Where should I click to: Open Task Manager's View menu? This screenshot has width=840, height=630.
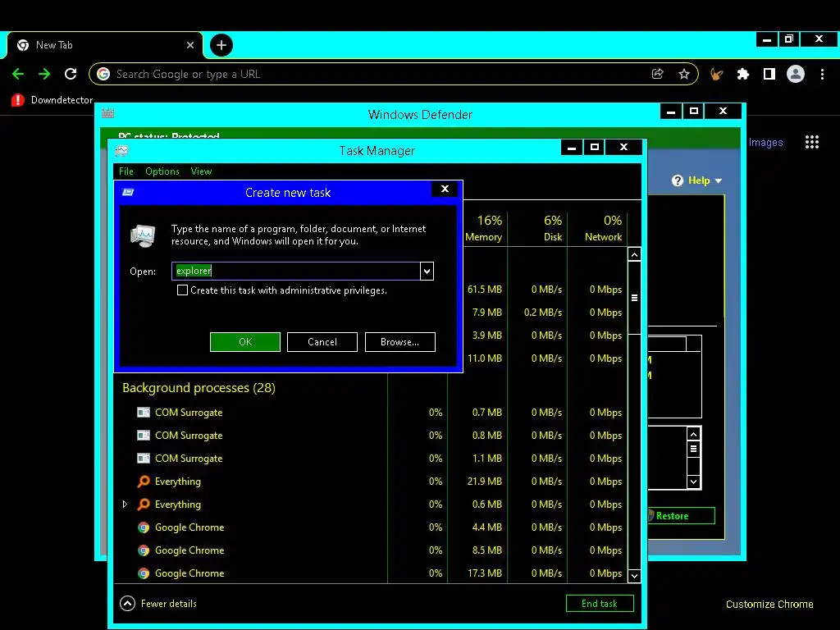tap(202, 171)
